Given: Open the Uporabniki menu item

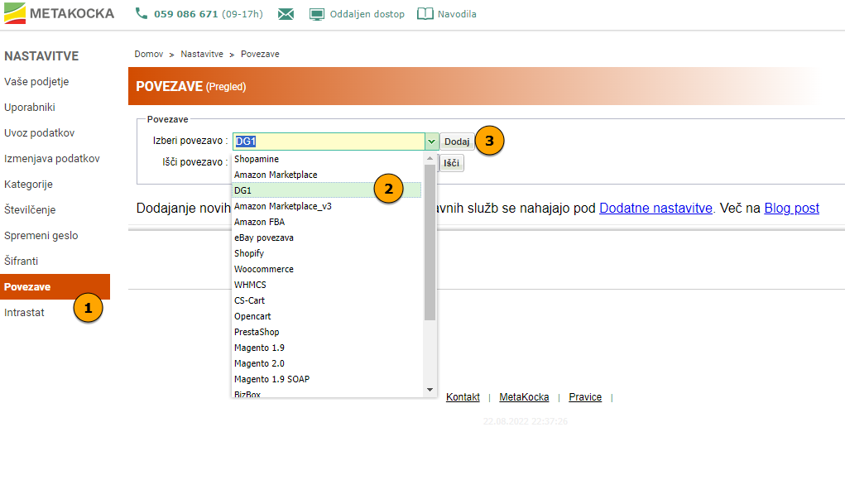Looking at the screenshot, I should click(30, 108).
